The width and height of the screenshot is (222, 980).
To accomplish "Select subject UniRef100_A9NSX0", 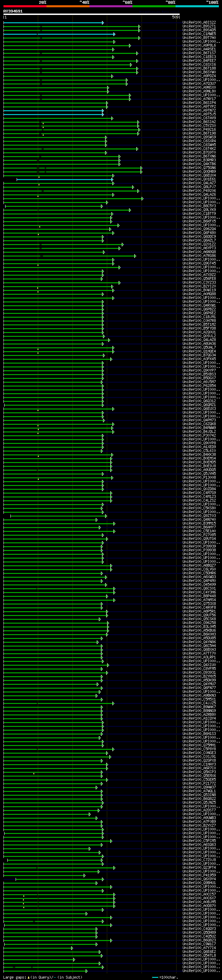I will 199,88.
